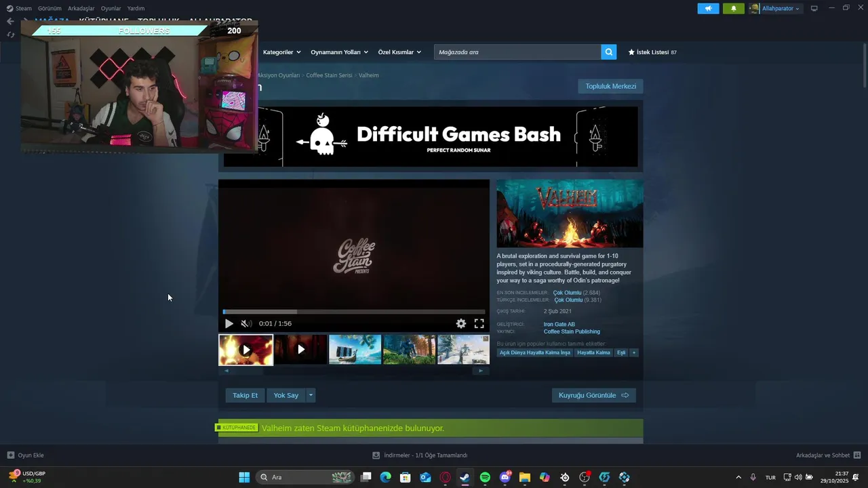Image resolution: width=868 pixels, height=488 pixels.
Task: Open Discord from the taskbar
Action: click(505, 477)
